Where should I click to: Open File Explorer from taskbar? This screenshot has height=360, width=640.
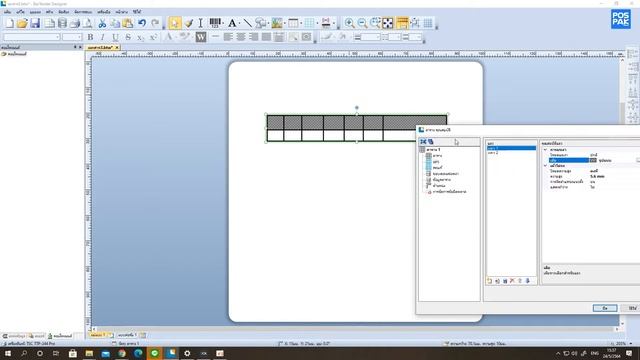click(x=89, y=353)
